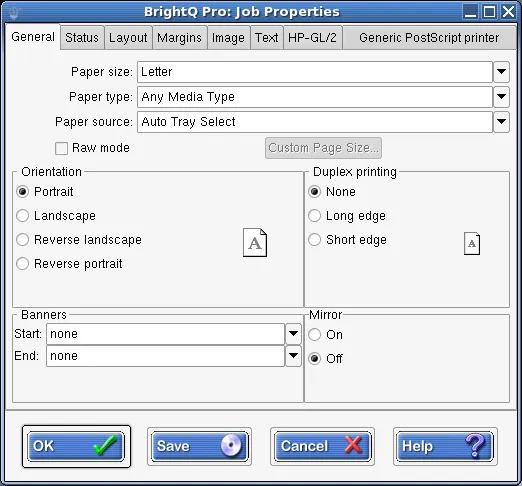Screen dimensions: 522x486
Task: Open the Paper type dropdown arrow
Action: pos(501,97)
